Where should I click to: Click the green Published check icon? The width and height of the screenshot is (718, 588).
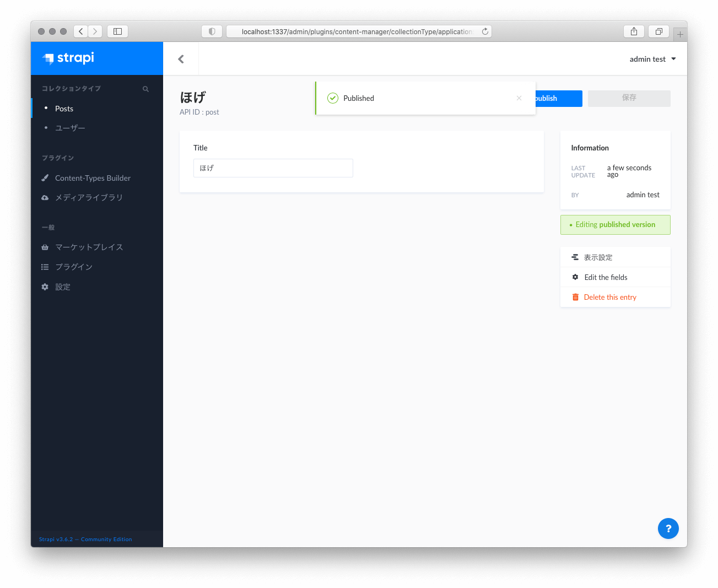(333, 98)
